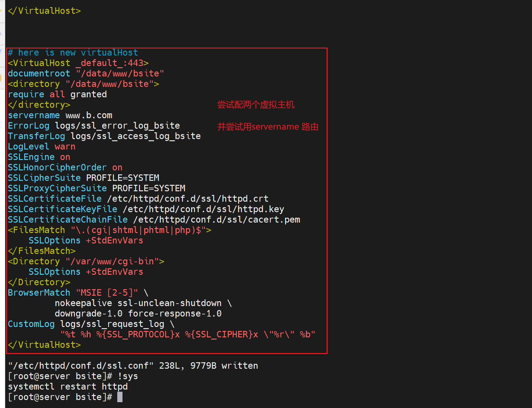Click the SSLCertificateFile httpd.crt path

[x=188, y=199]
